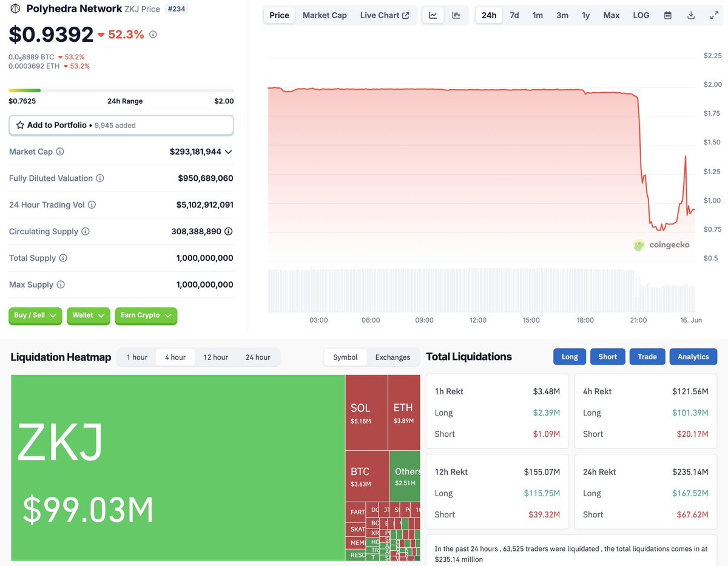Select the Market Cap chart tab
This screenshot has height=566, width=728.
click(325, 15)
